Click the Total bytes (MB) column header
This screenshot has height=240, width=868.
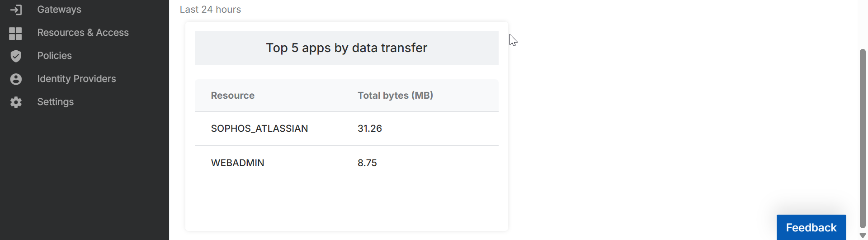395,96
